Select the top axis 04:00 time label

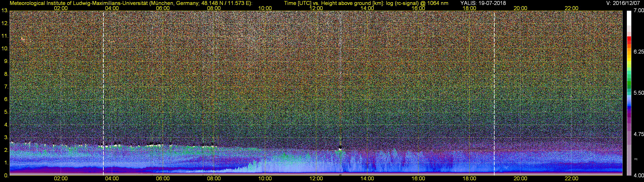[x=112, y=8]
